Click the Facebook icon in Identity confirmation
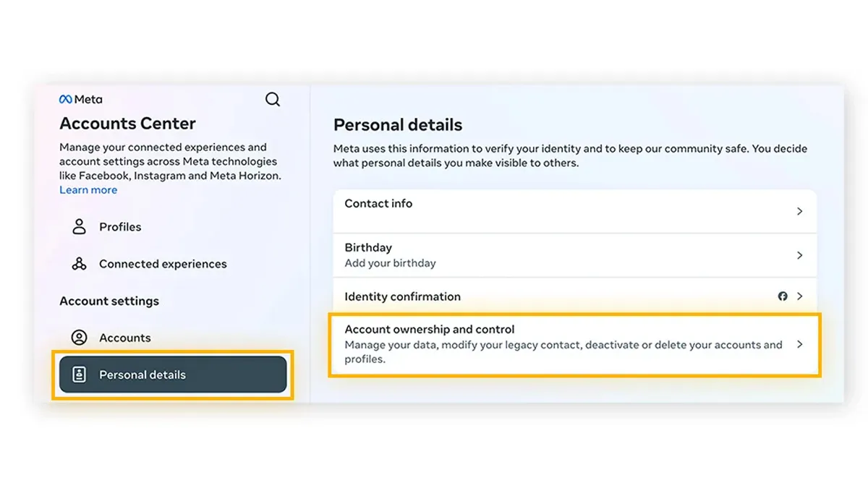Viewport: 868px width, 488px height. pyautogui.click(x=783, y=296)
